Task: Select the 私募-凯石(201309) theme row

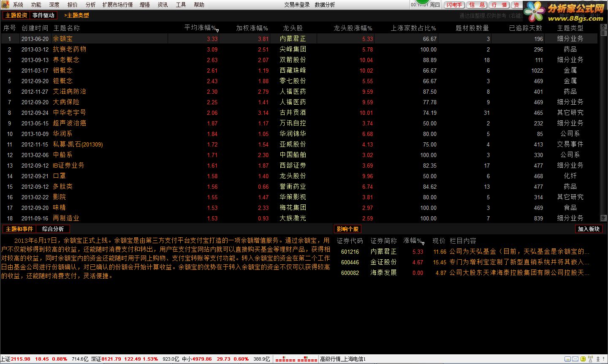Action: pyautogui.click(x=299, y=144)
